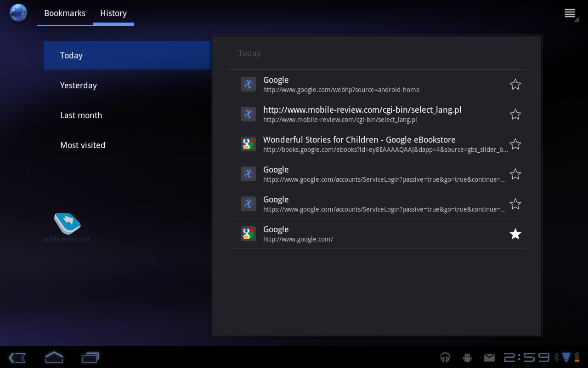This screenshot has height=368, width=588.
Task: Open the browser globe icon
Action: click(x=18, y=13)
